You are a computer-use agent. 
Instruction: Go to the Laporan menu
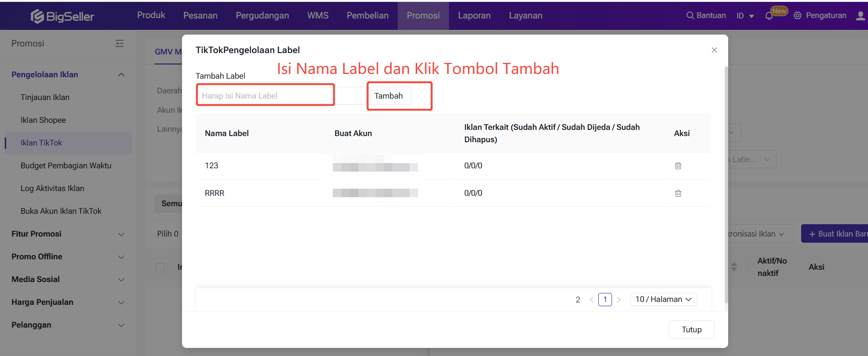(474, 16)
